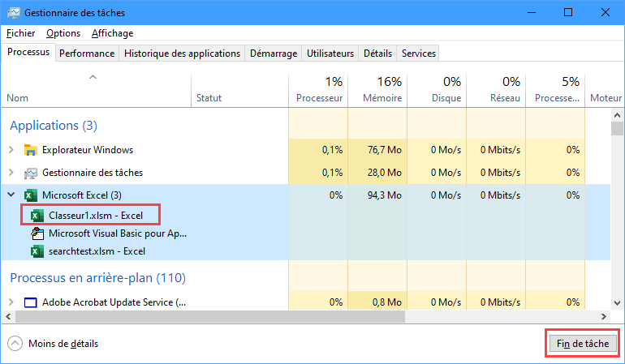Click the Classeur1.xlsm Excel icon
Image resolution: width=625 pixels, height=364 pixels.
pyautogui.click(x=37, y=216)
